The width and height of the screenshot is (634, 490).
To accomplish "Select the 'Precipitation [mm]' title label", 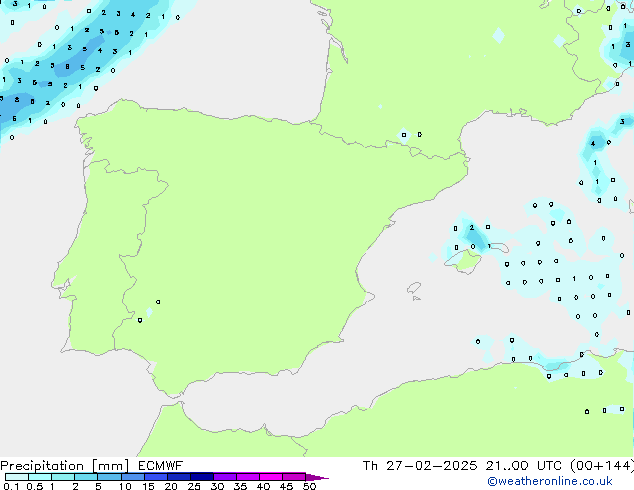I will click(65, 466).
